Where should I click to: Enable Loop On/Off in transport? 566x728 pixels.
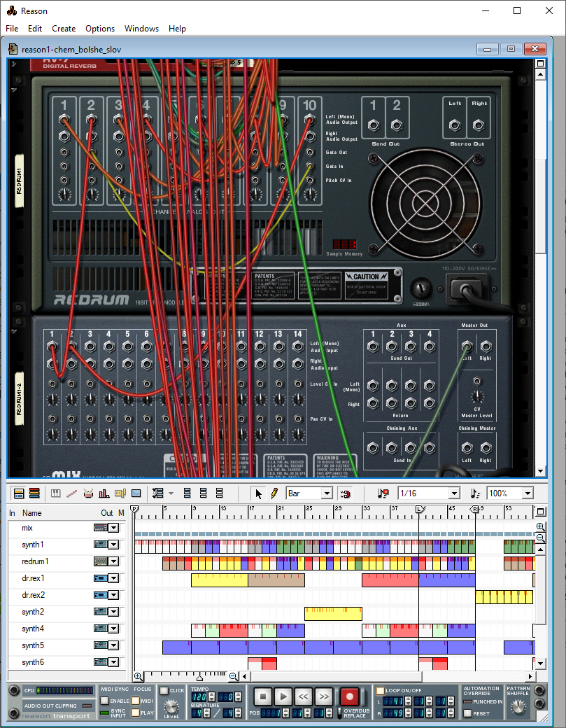(x=380, y=691)
